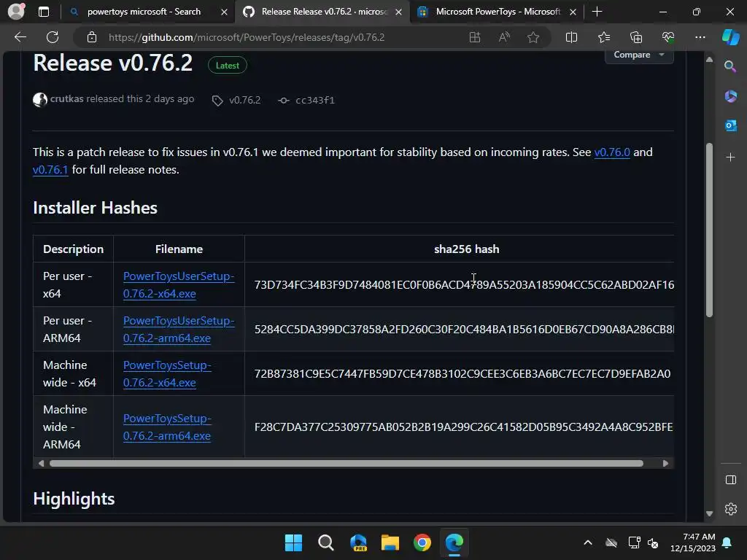Open the v0.76.1 release notes link

[x=50, y=169]
